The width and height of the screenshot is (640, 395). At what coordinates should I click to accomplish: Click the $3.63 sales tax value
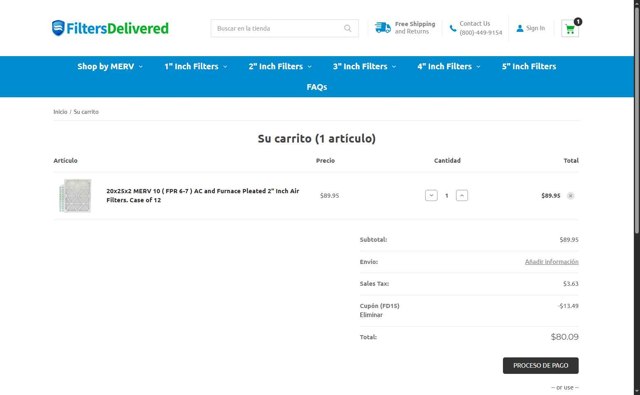click(x=571, y=284)
